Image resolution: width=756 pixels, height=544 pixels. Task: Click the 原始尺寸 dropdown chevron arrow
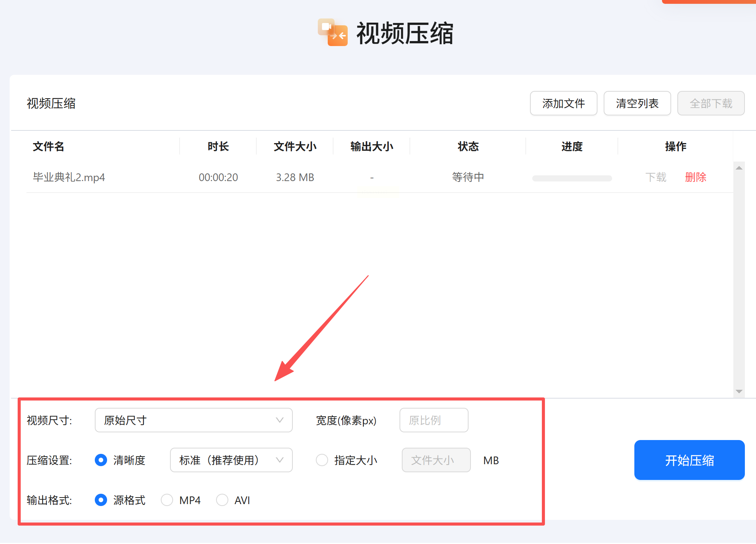(x=280, y=420)
